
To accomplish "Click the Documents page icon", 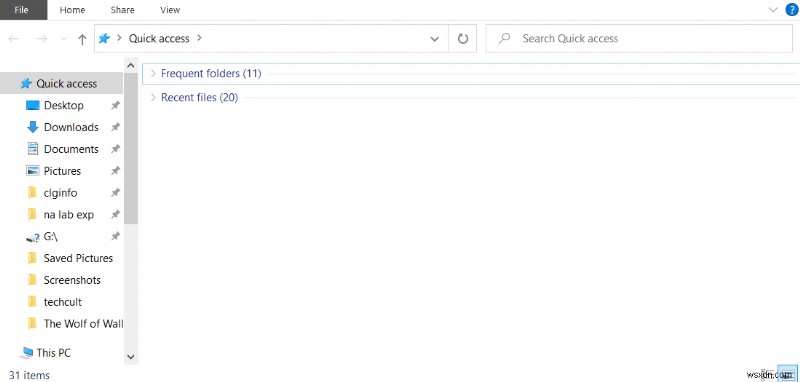I will pyautogui.click(x=32, y=149).
